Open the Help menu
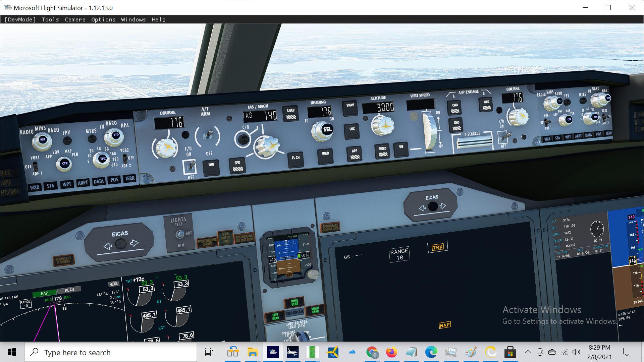Viewport: 644px width, 362px height. coord(158,19)
